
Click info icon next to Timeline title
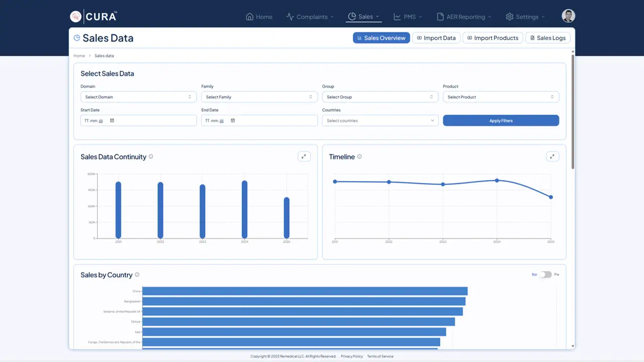click(359, 156)
